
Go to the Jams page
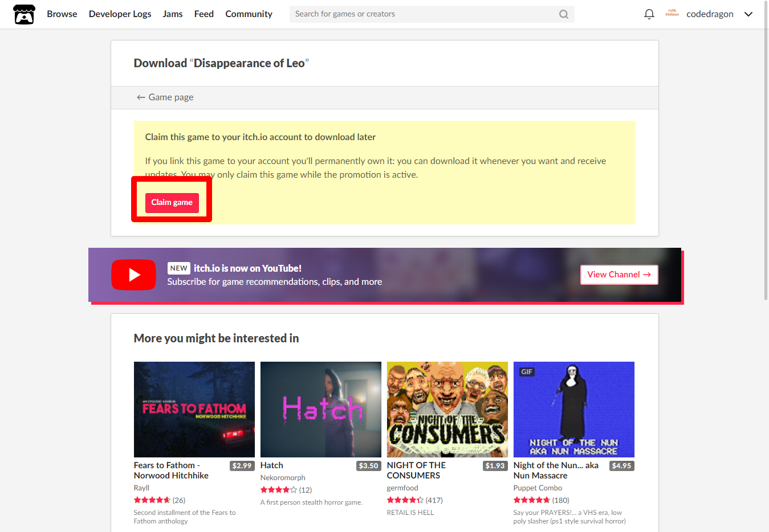pos(173,14)
